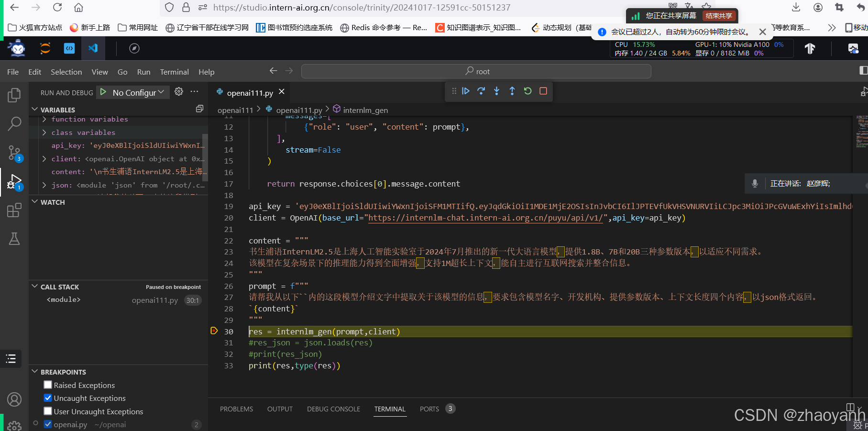Open the Extensions view icon
Viewport: 868px width, 431px height.
click(14, 210)
